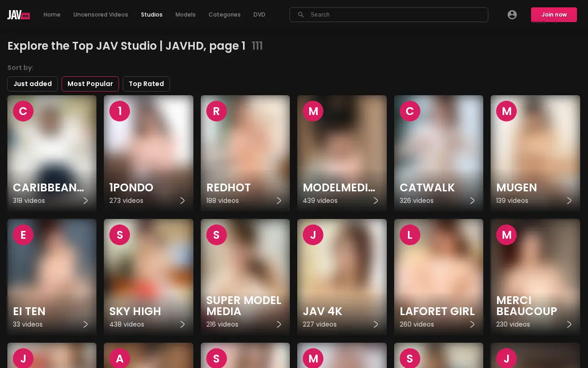Screen dimensions: 588x368
Task: Open the chevron arrow on the JAV 4K card
Action: 376,324
